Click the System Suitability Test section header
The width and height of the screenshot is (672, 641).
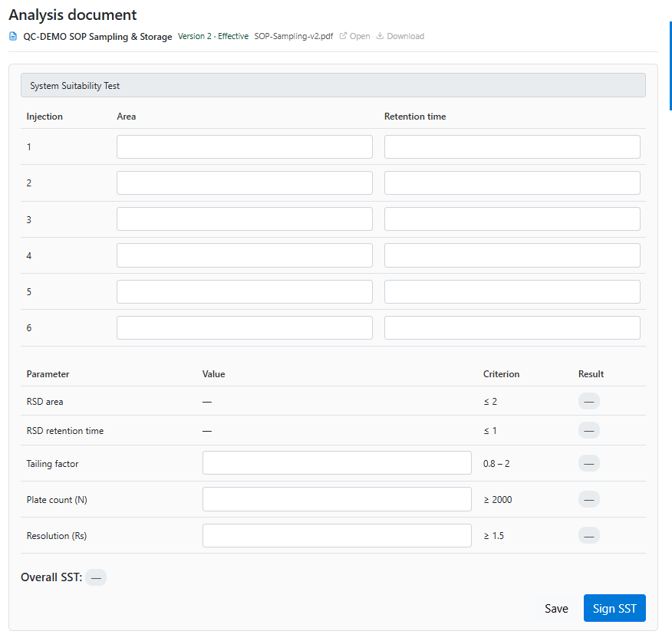pos(333,85)
